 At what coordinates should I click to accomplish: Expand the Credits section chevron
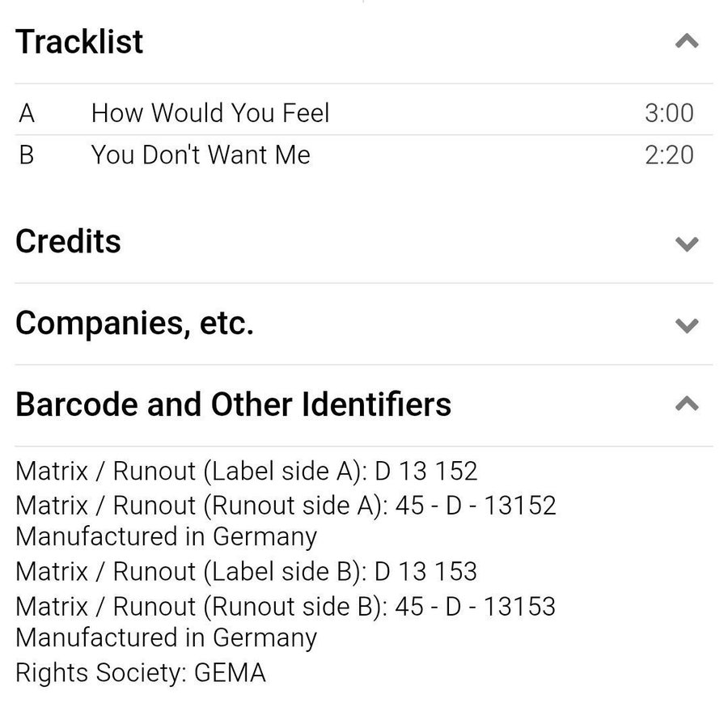[x=686, y=243]
